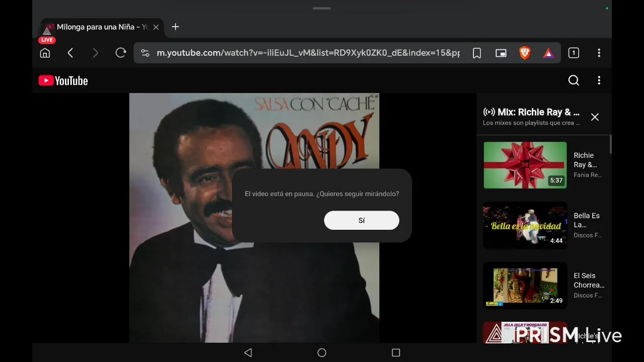Open site settings icon in address bar

click(x=145, y=53)
